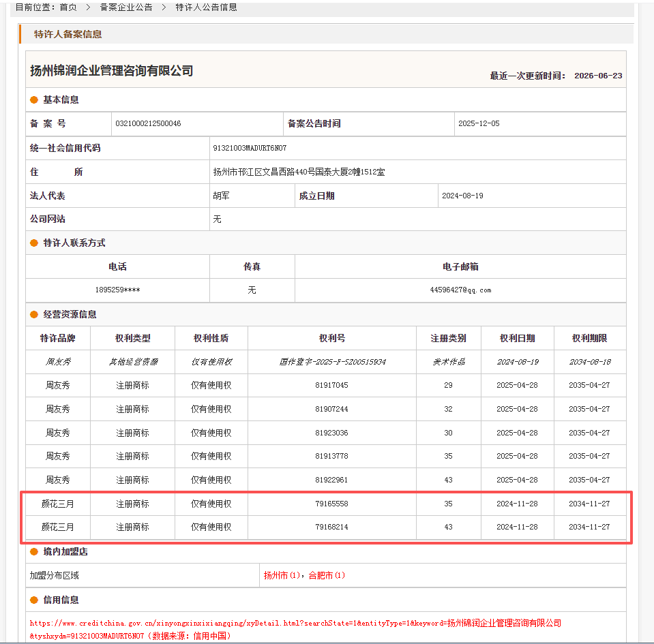Click the orange bullet beside 境内加盟店
Image resolution: width=654 pixels, height=644 pixels.
tap(34, 552)
